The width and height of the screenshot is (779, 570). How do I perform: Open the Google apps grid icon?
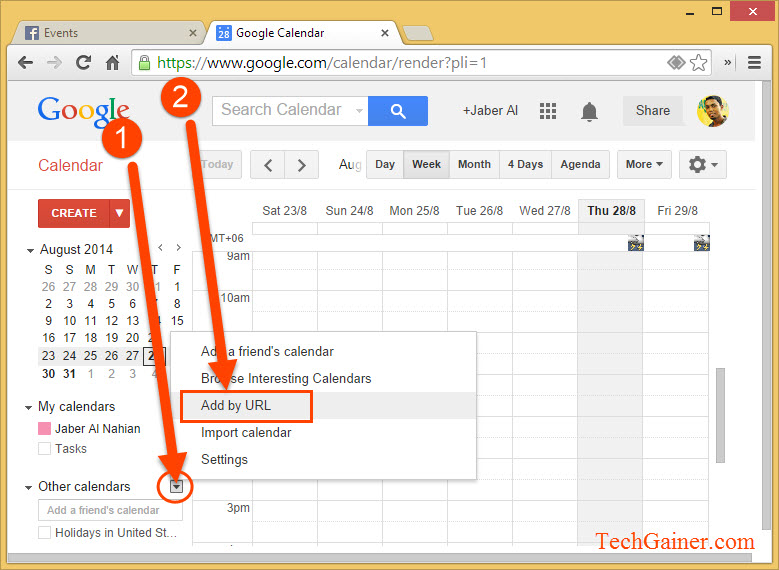coord(548,110)
